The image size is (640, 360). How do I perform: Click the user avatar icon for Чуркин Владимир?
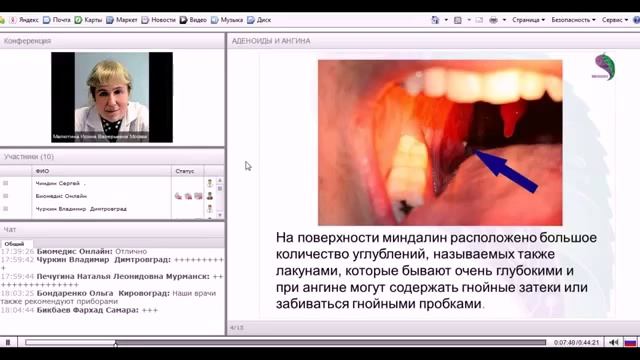click(210, 209)
